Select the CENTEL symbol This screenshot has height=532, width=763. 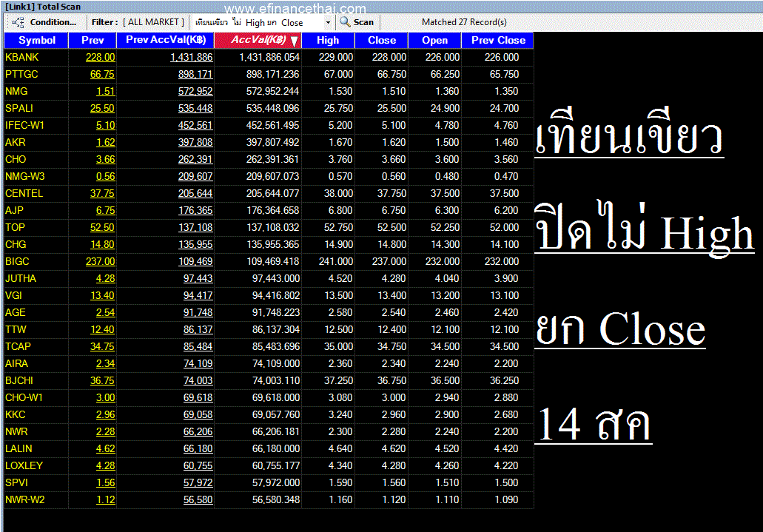point(24,194)
